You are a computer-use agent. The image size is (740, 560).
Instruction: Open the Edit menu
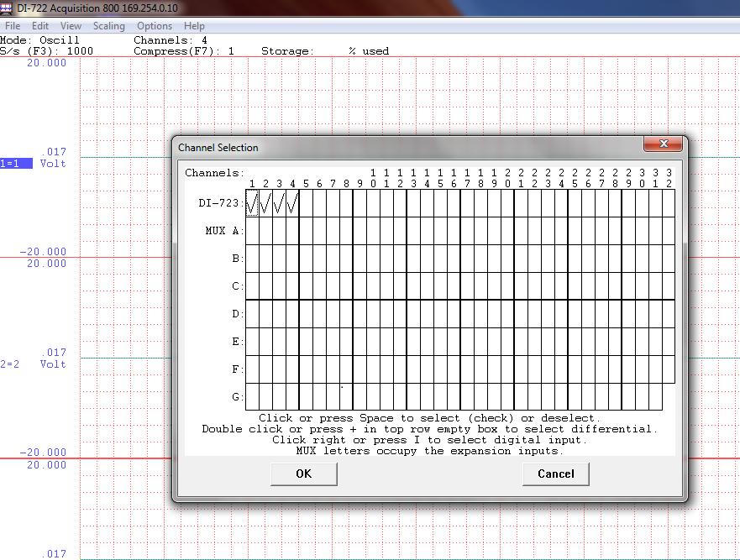40,26
